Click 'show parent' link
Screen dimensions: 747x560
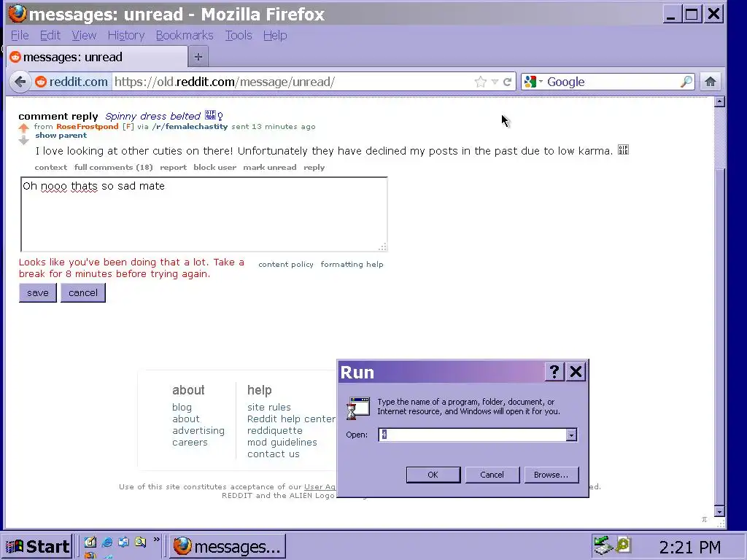point(61,135)
